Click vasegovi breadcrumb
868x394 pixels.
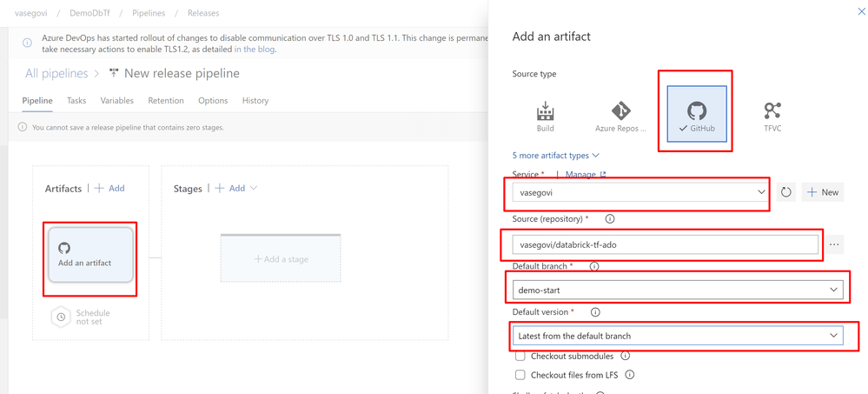[x=33, y=13]
